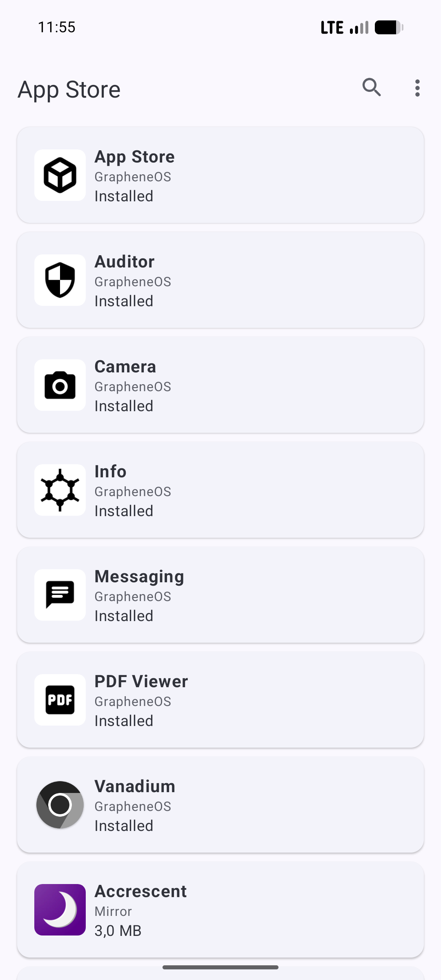The width and height of the screenshot is (441, 980).
Task: Tap the battery indicator in status bar
Action: point(389,28)
